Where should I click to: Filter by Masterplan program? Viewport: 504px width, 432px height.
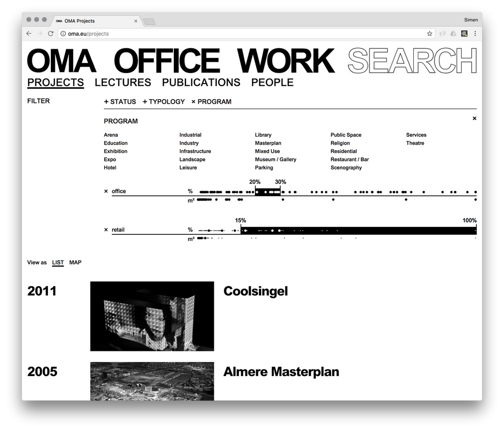click(x=268, y=143)
